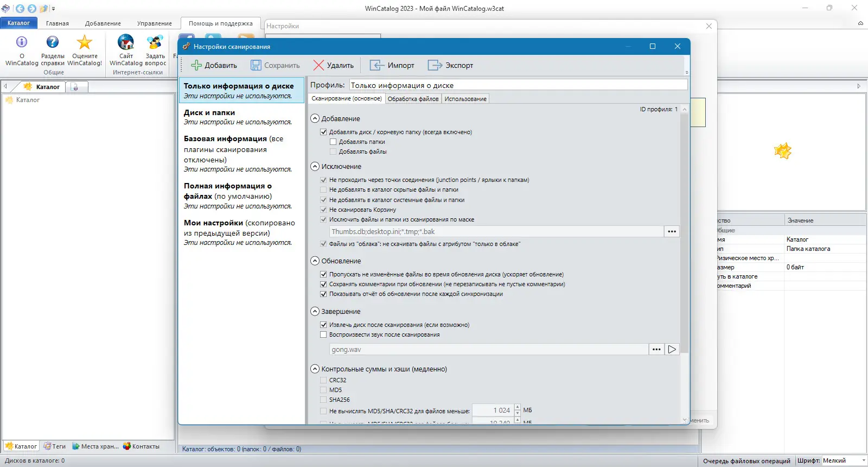
Task: Collapse the ribbon with the chevron
Action: click(x=860, y=23)
